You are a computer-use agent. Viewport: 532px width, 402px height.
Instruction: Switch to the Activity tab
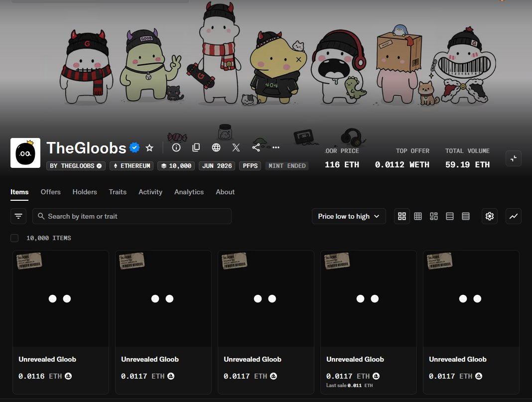coord(150,192)
